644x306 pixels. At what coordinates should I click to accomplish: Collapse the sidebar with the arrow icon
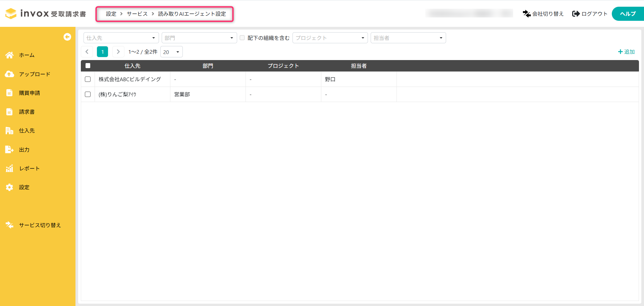[x=67, y=37]
